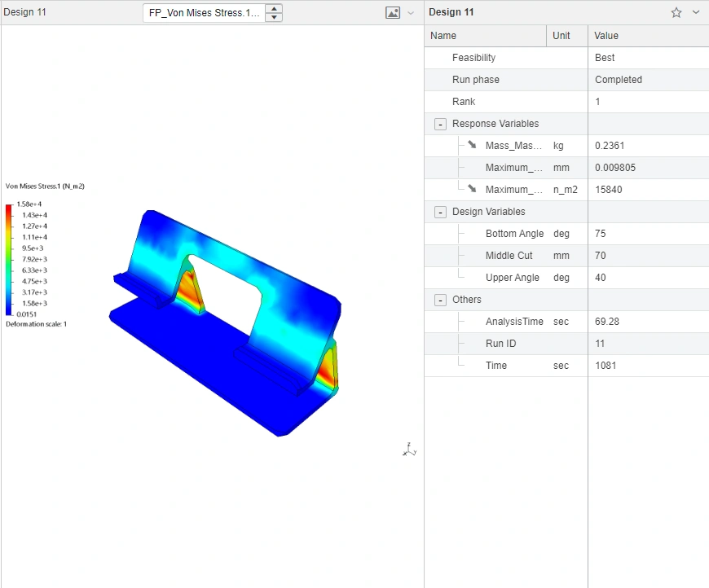Click the Middle Cut value 70

click(601, 256)
